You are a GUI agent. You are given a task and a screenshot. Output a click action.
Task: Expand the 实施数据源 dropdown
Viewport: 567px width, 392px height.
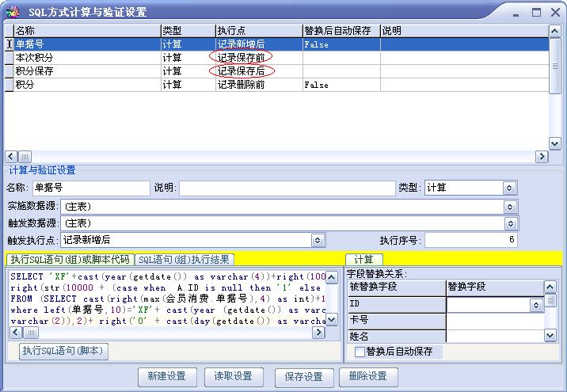click(x=510, y=207)
